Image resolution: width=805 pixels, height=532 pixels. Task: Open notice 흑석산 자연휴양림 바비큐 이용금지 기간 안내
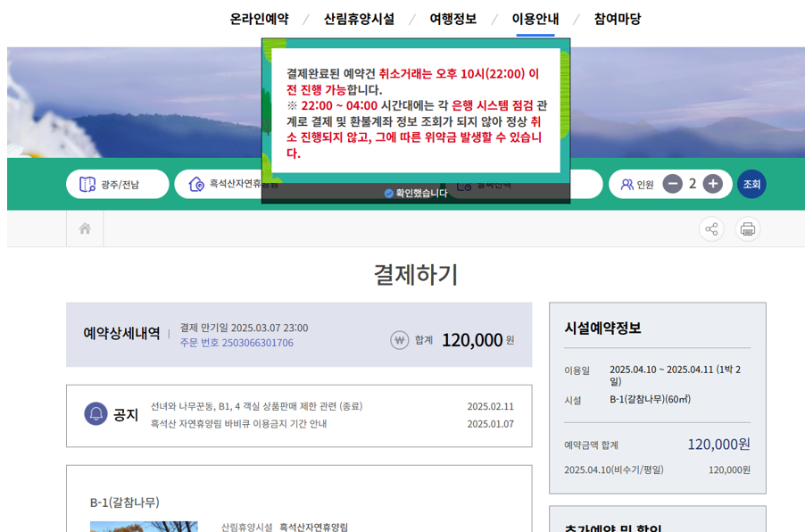point(238,424)
